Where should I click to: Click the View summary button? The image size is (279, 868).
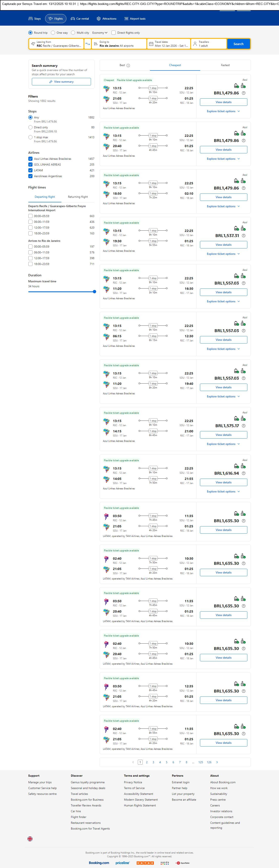click(61, 82)
